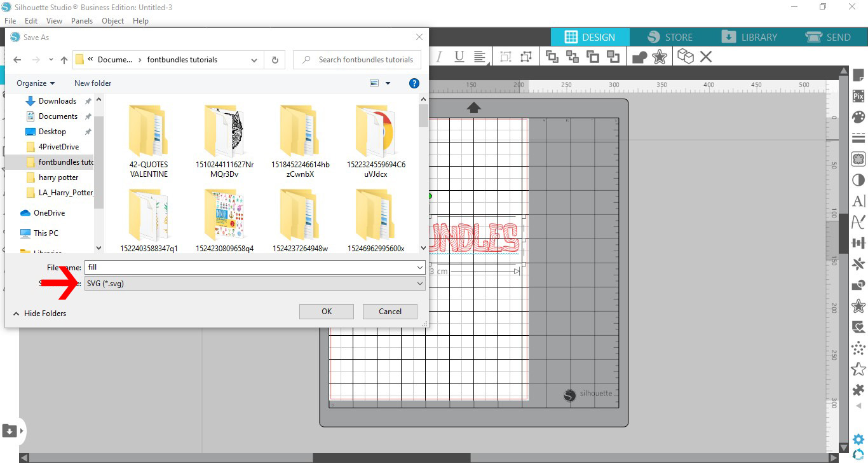Switch to the DESIGN tab
Viewport: 868px width, 463px height.
tap(590, 37)
